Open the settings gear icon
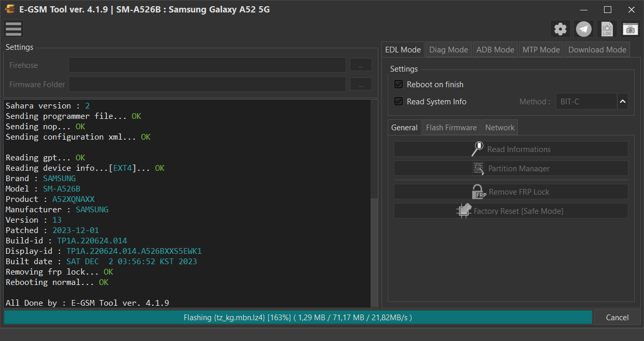The image size is (644, 341). [560, 29]
